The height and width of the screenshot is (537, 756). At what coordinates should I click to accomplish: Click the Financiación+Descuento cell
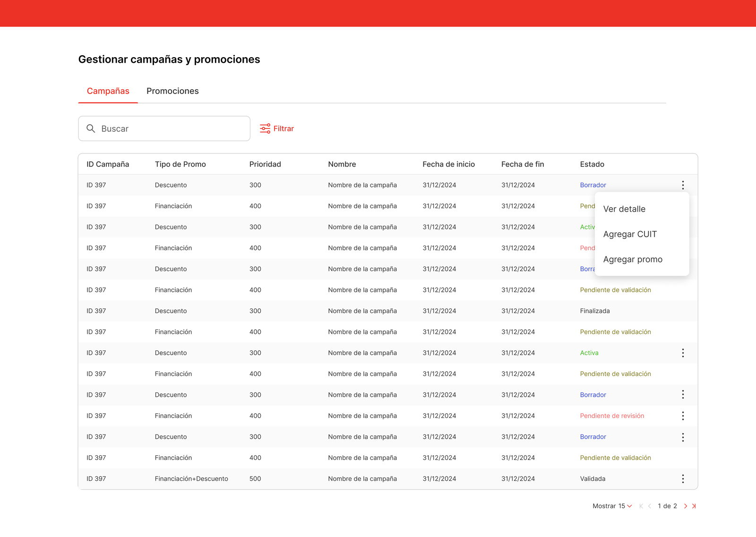(x=191, y=479)
